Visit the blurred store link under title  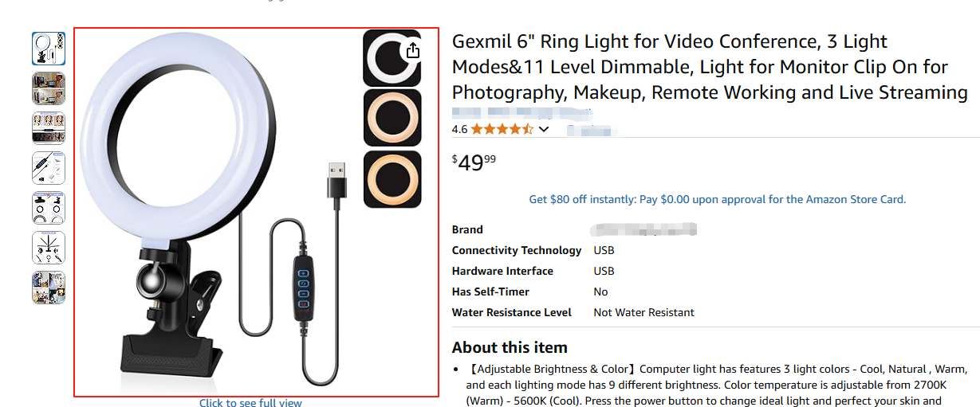[x=522, y=112]
